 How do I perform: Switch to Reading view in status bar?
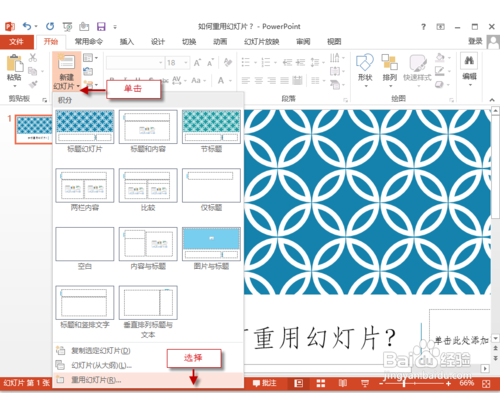[343, 384]
